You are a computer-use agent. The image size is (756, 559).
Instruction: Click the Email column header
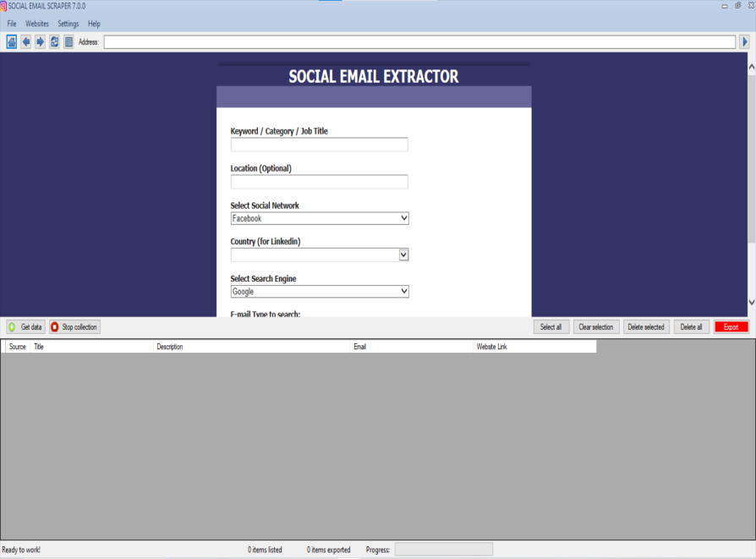click(x=412, y=347)
